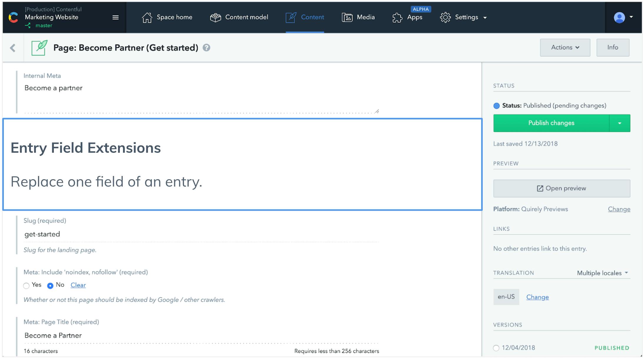Click the Contentful logo
The image size is (644, 359).
(x=12, y=17)
